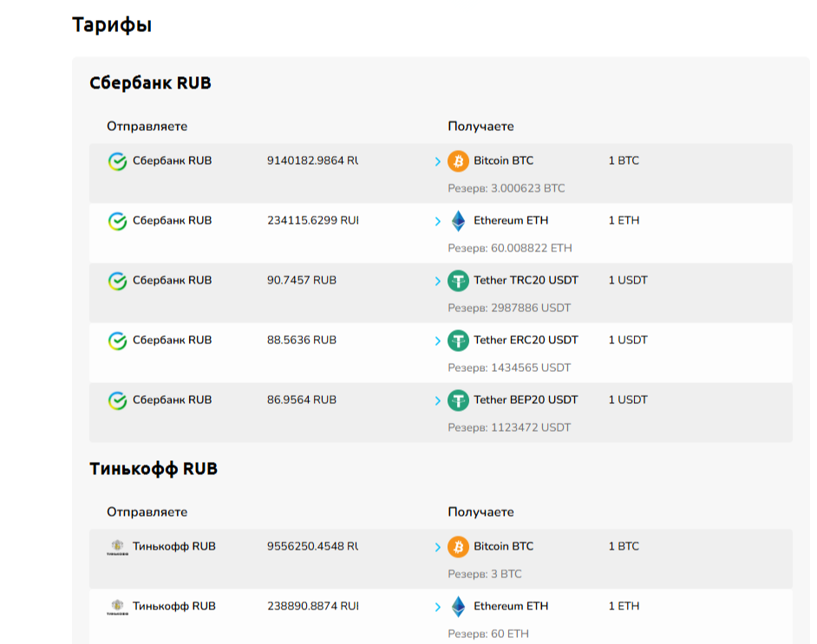This screenshot has height=644, width=817.
Task: Click the Tinkoff logo in Bitcoin row
Action: [117, 547]
